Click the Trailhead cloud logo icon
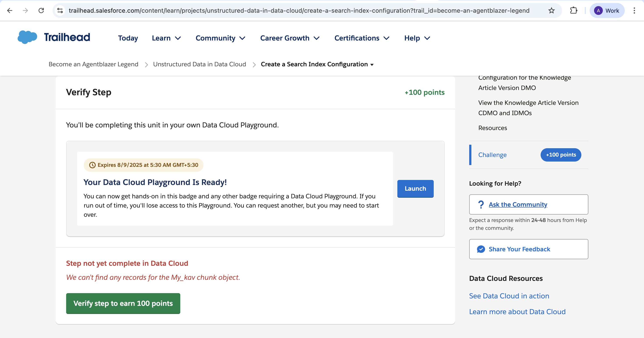Image resolution: width=644 pixels, height=338 pixels. (x=27, y=37)
